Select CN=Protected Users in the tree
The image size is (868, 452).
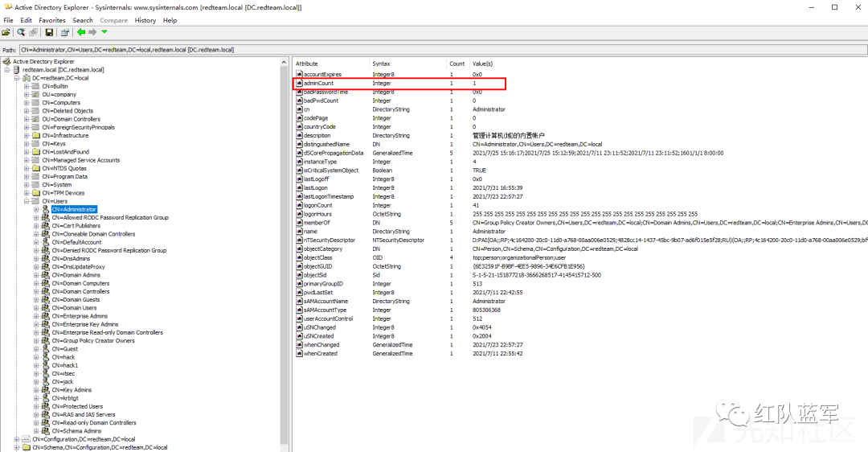pyautogui.click(x=77, y=407)
